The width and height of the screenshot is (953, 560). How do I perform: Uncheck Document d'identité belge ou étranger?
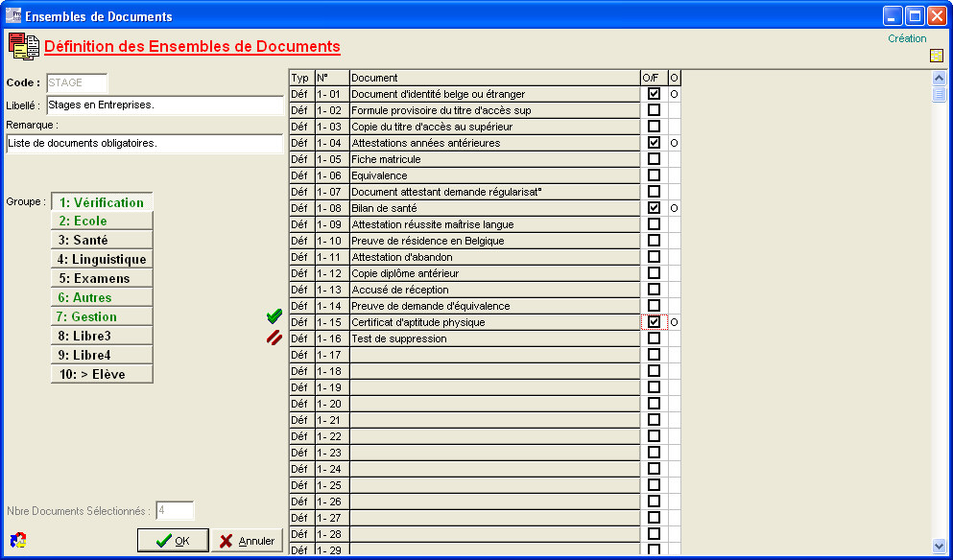pos(654,94)
